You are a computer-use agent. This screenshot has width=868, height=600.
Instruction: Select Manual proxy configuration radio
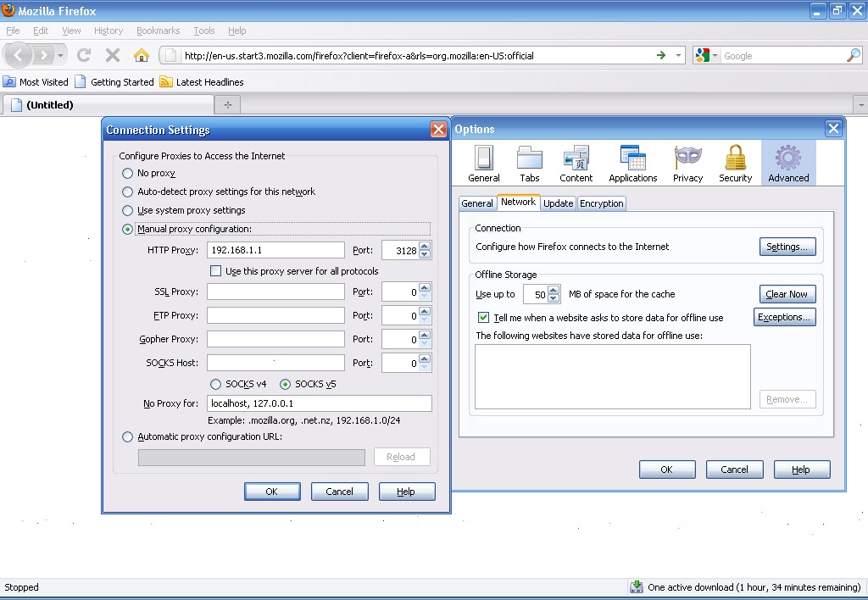coord(127,229)
